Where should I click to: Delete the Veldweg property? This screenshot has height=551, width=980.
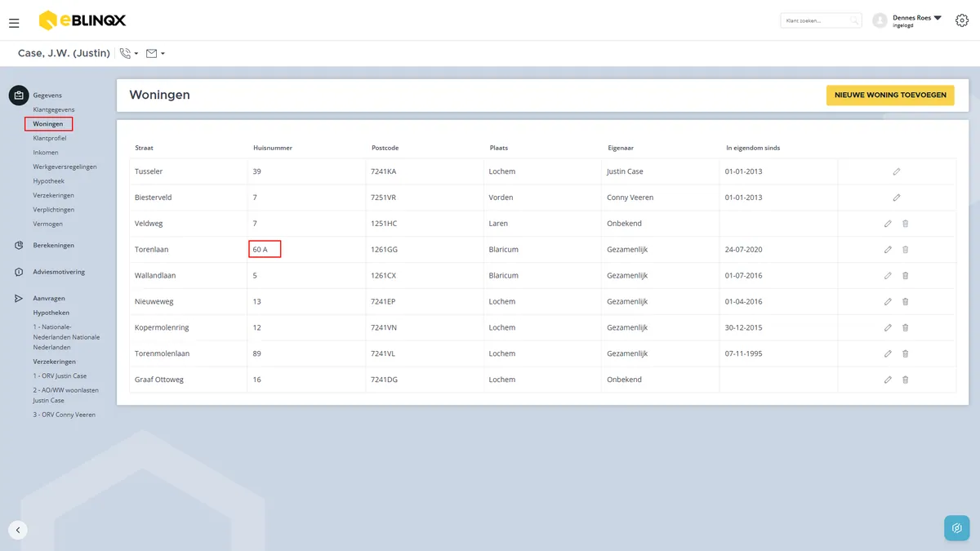tap(905, 224)
